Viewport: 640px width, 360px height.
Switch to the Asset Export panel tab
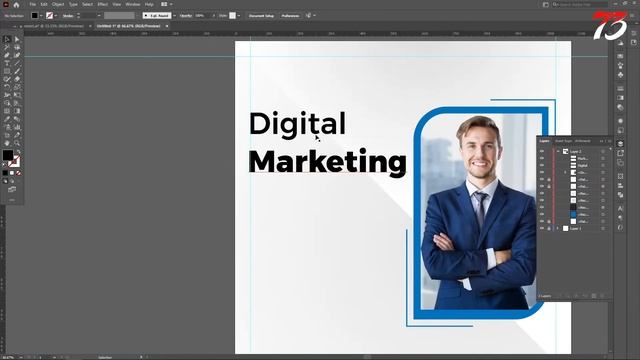pyautogui.click(x=563, y=141)
